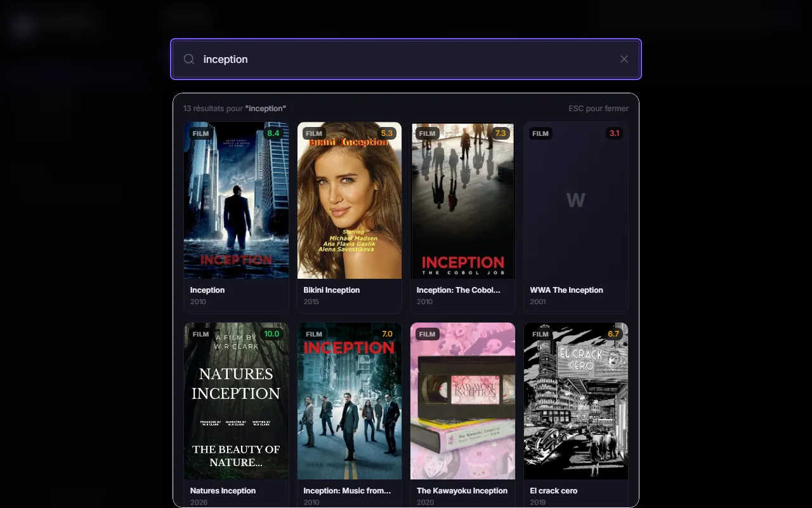Viewport: 812px width, 508px height.
Task: Open the WWA The Inception placeholder poster
Action: pos(576,201)
